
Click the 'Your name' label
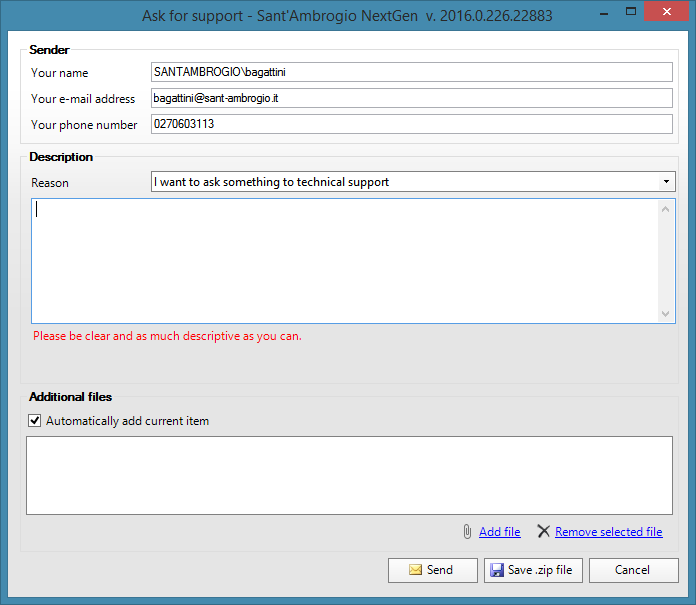(x=59, y=73)
